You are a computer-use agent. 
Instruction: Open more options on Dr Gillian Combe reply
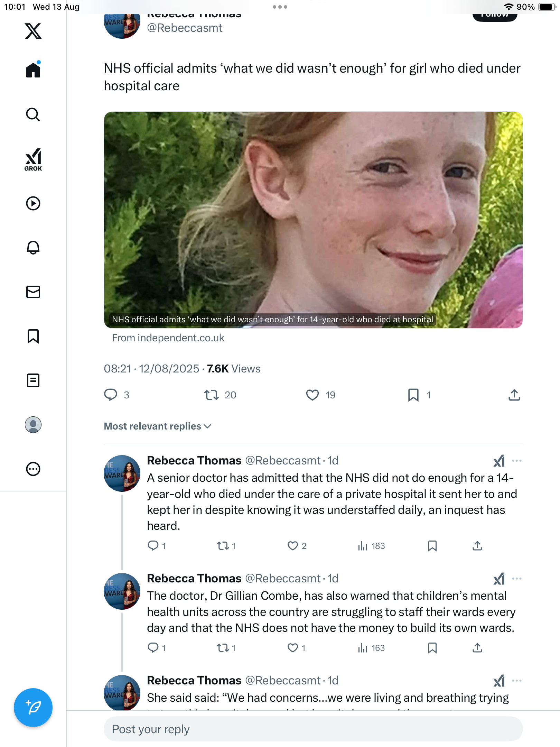(516, 579)
